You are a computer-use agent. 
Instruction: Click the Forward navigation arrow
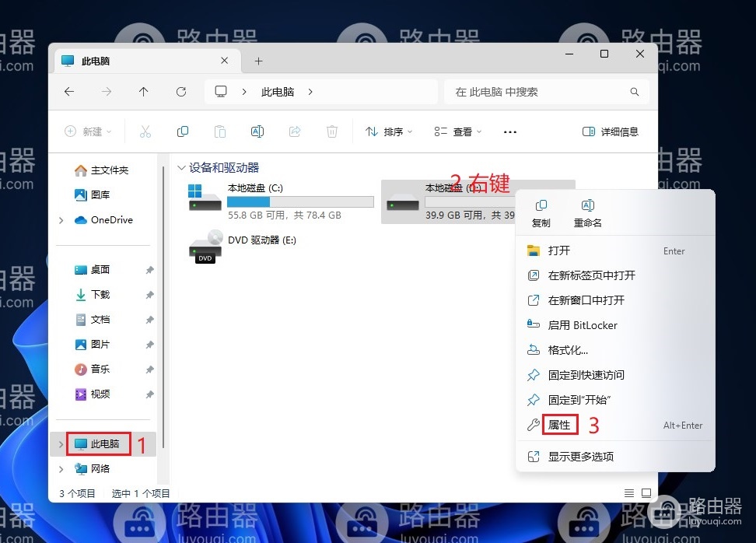pos(107,92)
